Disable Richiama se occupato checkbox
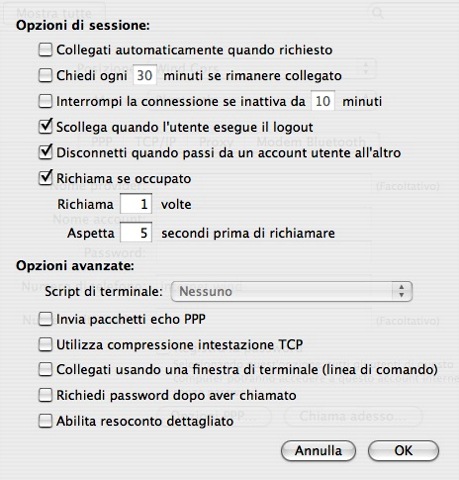Image resolution: width=459 pixels, height=480 pixels. click(45, 178)
